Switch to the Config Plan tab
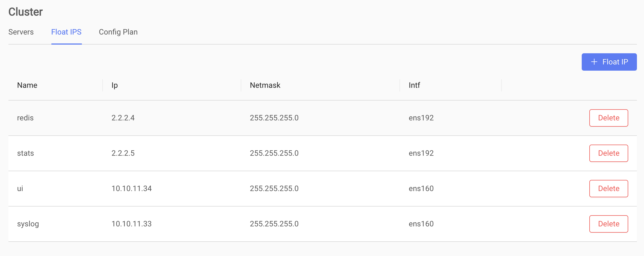Viewport: 644px width, 256px height. pos(118,32)
